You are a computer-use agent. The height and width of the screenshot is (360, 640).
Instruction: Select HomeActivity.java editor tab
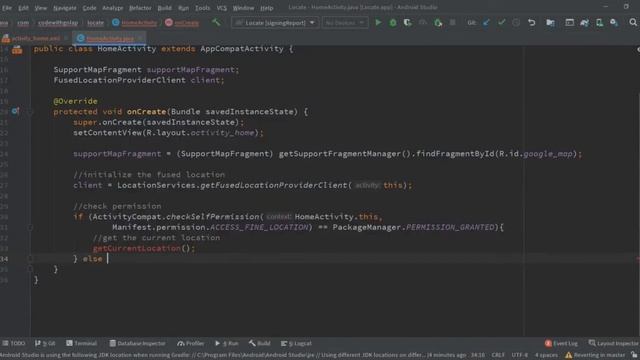109,38
